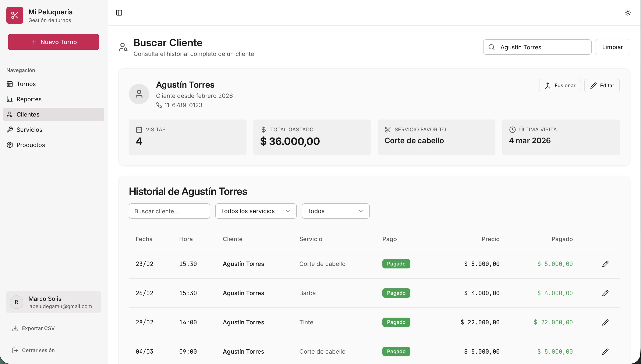641x364 pixels.
Task: Click the phone icon beside 11-6789-0123
Action: [x=159, y=105]
